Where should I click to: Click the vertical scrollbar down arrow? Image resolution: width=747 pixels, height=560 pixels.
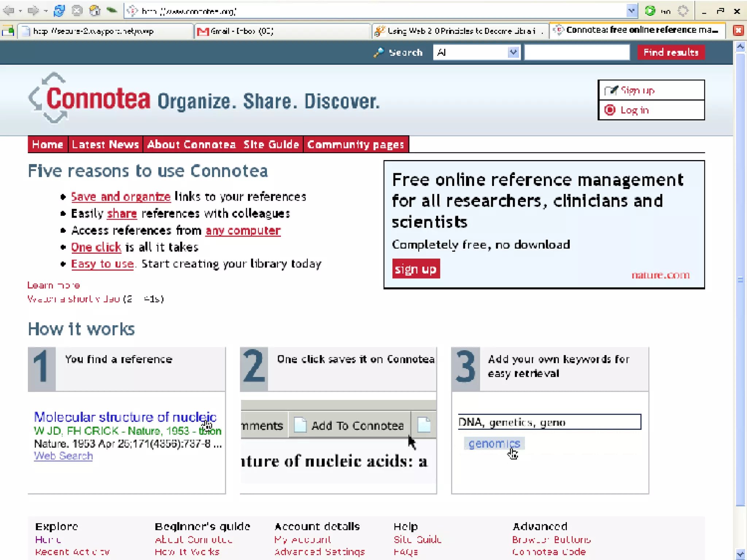740,554
